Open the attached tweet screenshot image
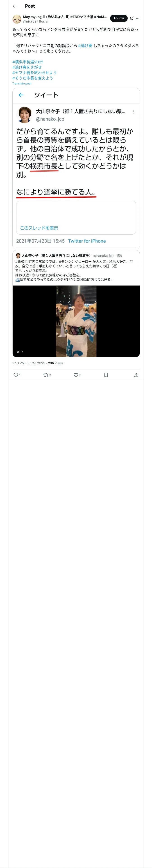This screenshot has width=152, height=868. pyautogui.click(x=76, y=169)
